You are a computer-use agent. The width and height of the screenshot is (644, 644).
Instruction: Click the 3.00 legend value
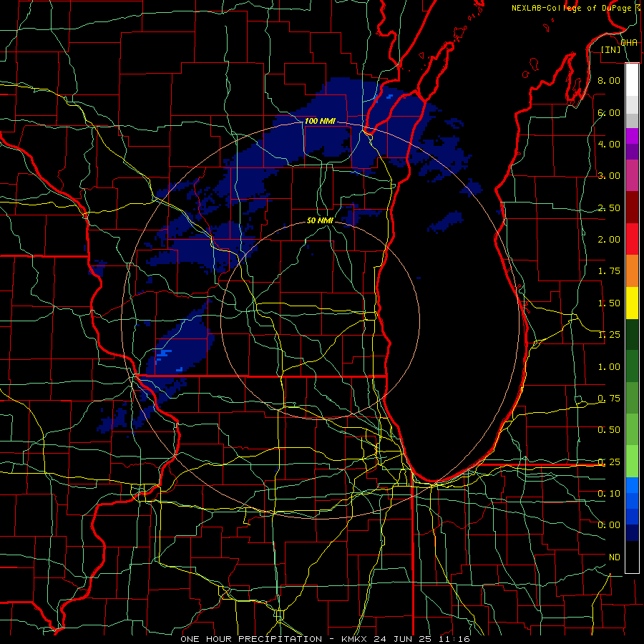tap(609, 176)
